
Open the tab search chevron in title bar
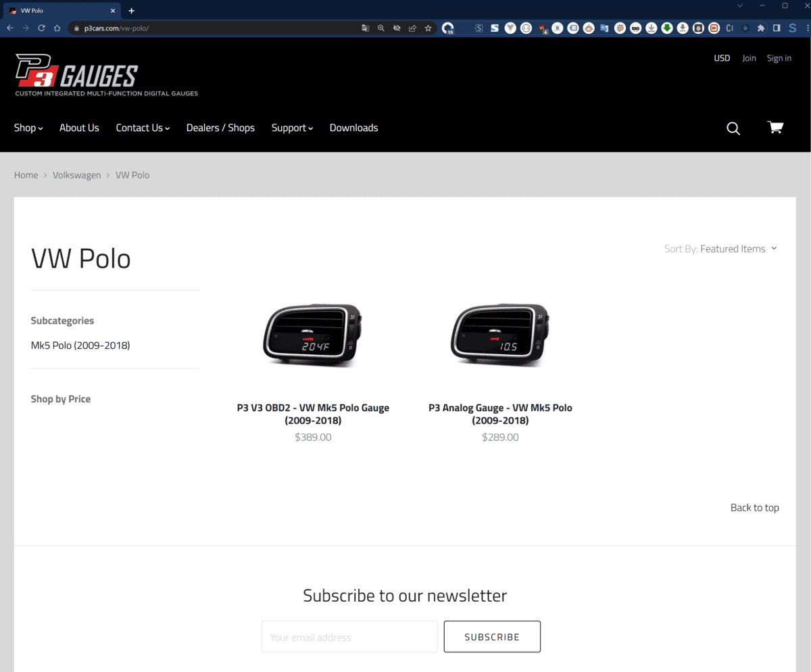(740, 5)
